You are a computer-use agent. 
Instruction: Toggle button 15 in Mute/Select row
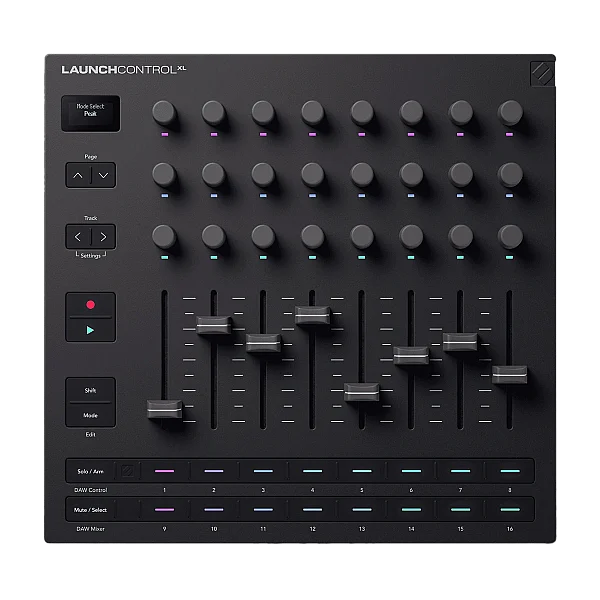pyautogui.click(x=461, y=510)
